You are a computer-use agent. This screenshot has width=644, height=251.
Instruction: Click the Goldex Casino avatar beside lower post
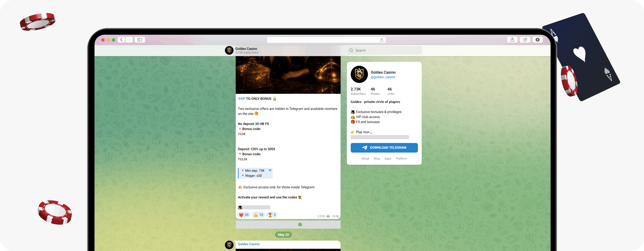click(x=229, y=245)
